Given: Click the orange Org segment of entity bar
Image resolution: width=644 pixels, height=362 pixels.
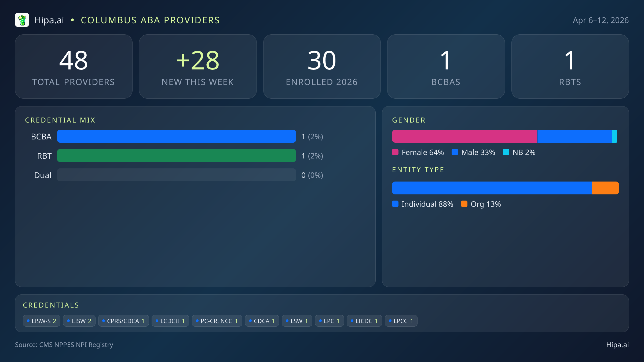Looking at the screenshot, I should (x=605, y=188).
